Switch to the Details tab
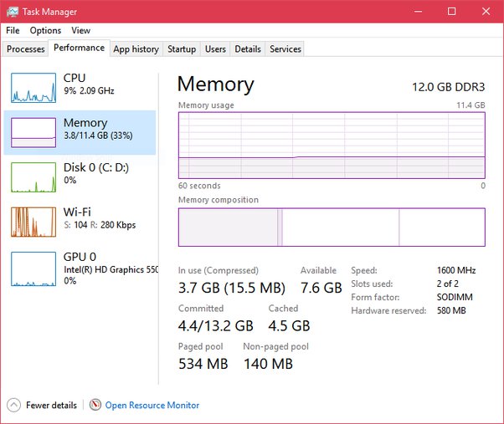 248,49
